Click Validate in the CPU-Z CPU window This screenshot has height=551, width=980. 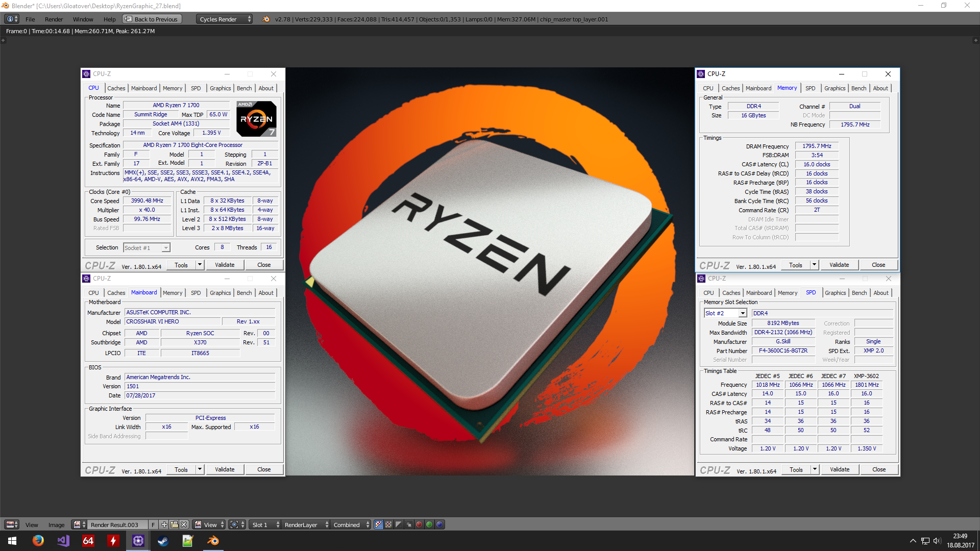[225, 265]
